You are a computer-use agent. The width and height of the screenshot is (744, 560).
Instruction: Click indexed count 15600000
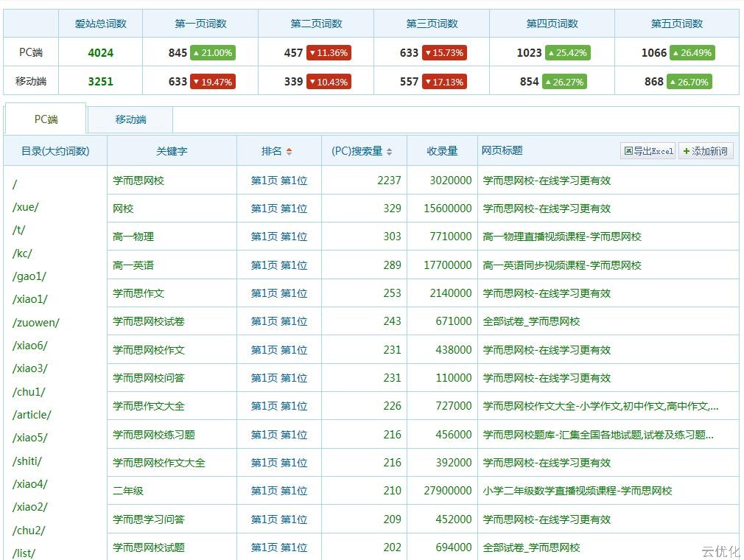tap(447, 209)
